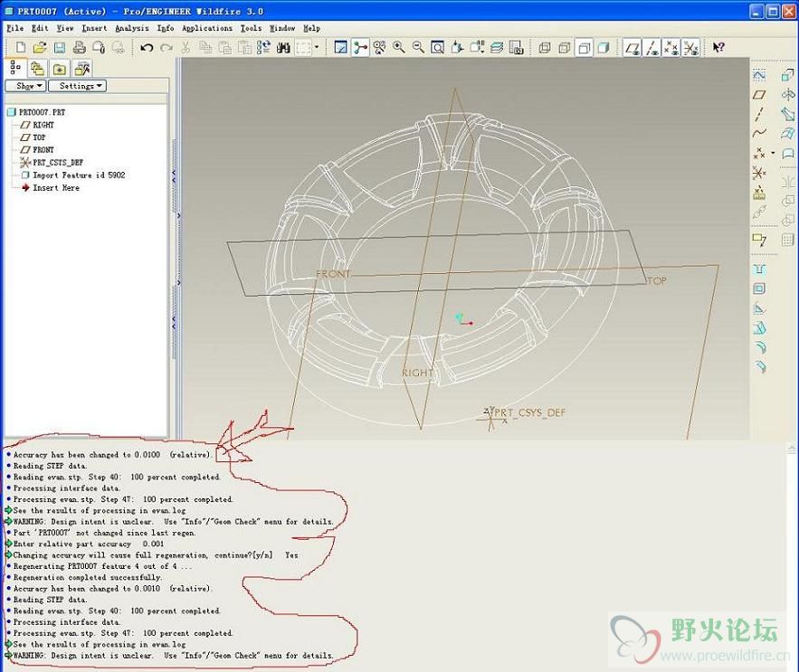Toggle datum axes visibility
799x672 pixels.
click(x=652, y=47)
